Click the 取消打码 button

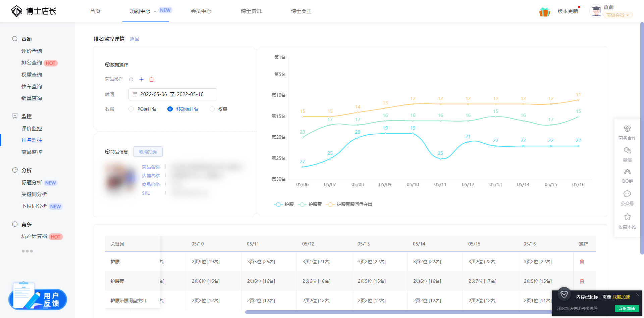(148, 152)
